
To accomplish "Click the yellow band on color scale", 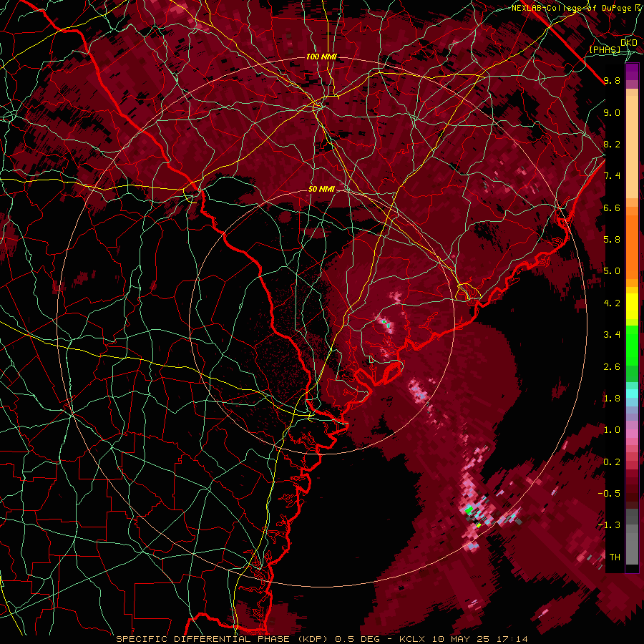I will 632,306.
